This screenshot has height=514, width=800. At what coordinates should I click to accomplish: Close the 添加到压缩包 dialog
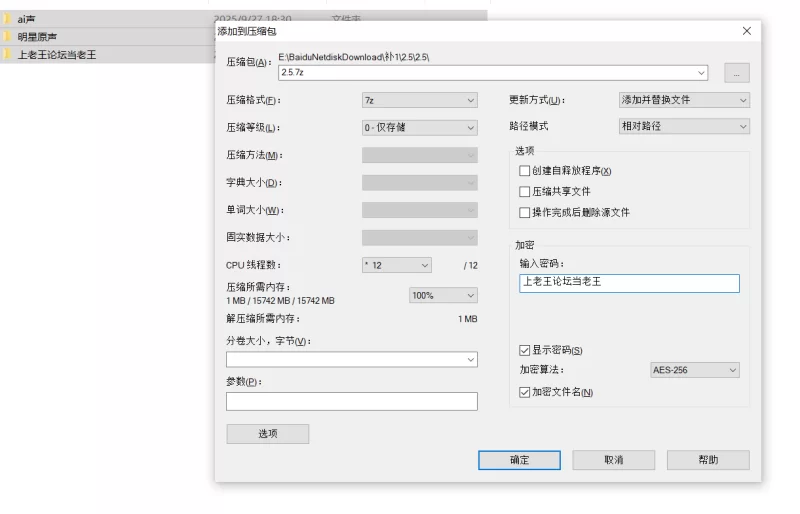[x=746, y=31]
